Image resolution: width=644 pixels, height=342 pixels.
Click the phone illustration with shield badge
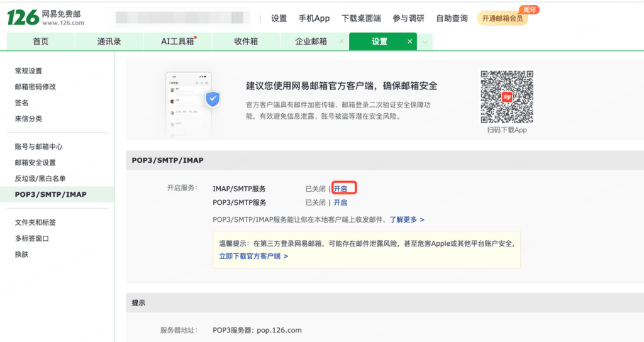(192, 106)
